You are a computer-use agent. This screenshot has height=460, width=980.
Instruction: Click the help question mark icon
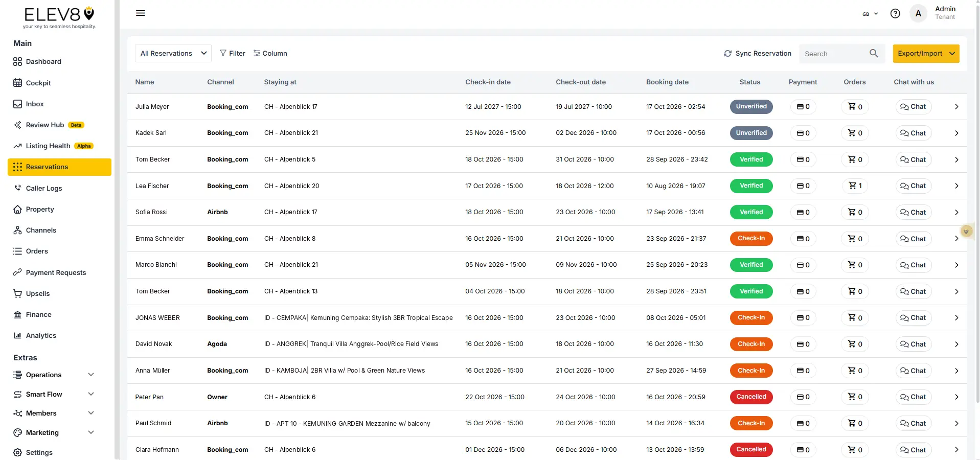[895, 14]
